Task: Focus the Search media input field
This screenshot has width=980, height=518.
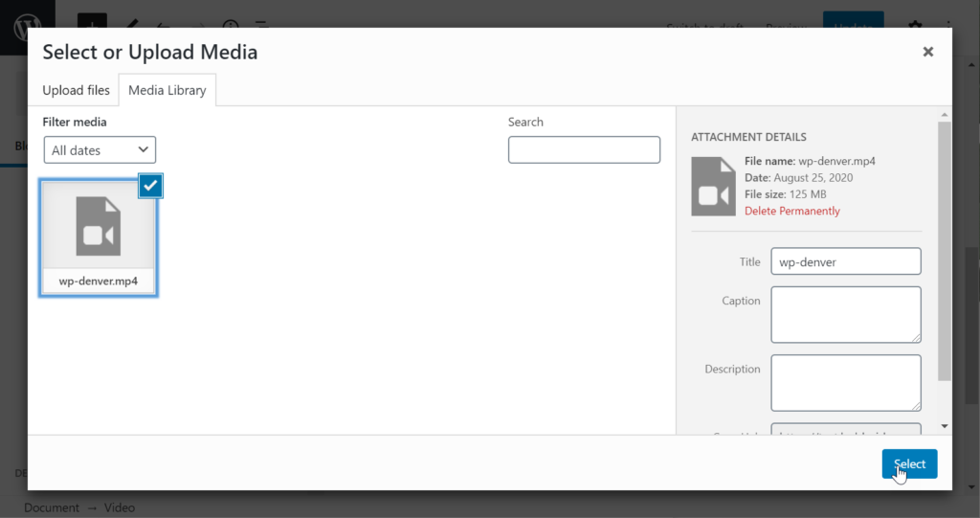Action: point(584,150)
